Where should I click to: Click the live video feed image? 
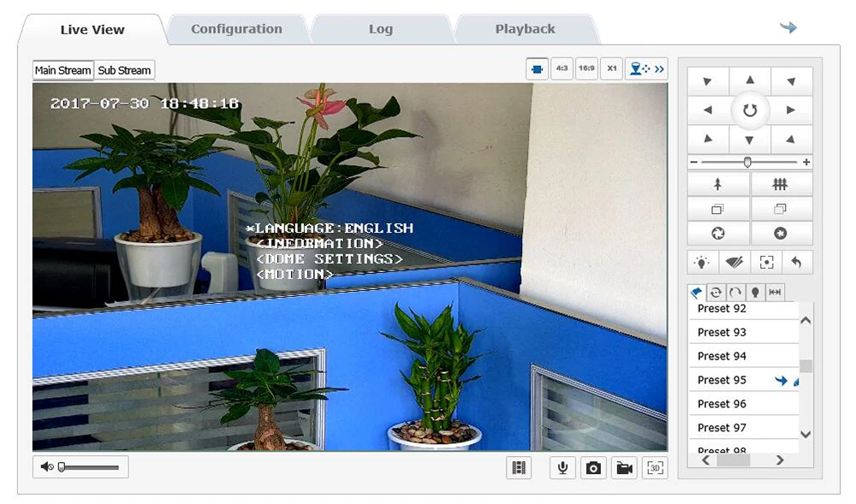(x=350, y=267)
